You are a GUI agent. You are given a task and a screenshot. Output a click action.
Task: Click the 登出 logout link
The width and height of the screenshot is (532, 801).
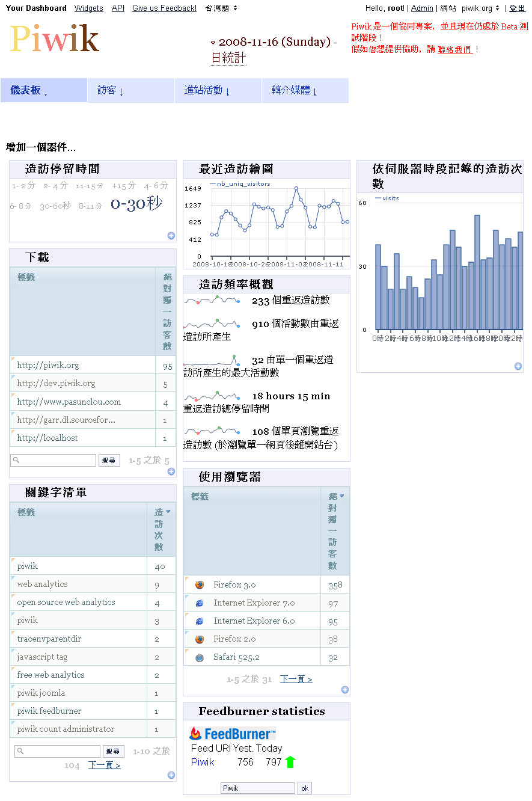pyautogui.click(x=517, y=8)
